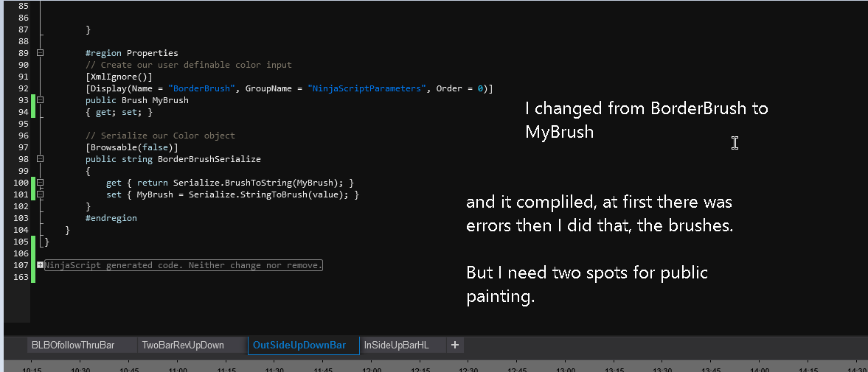Collapse the MyBrush property fold on line 93
Viewport: 868px width, 372px height.
[x=40, y=100]
